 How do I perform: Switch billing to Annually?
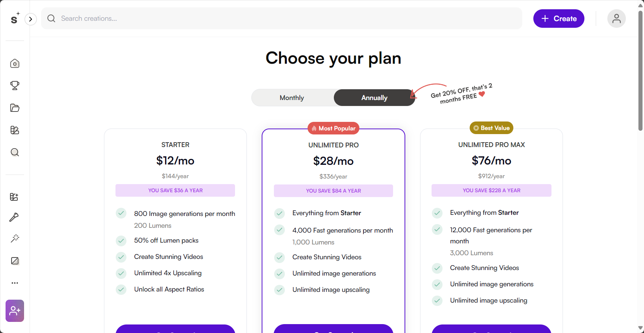pyautogui.click(x=374, y=98)
